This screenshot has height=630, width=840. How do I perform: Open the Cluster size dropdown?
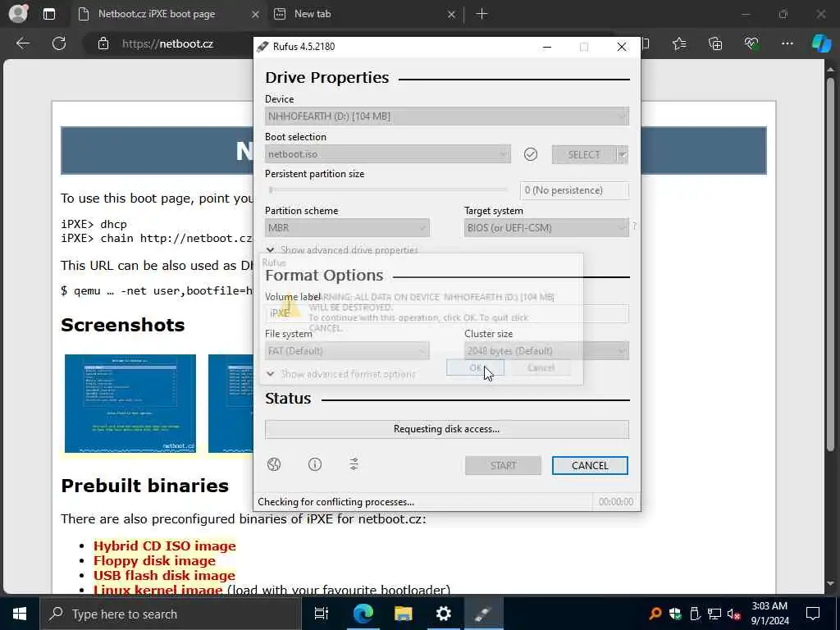point(546,351)
